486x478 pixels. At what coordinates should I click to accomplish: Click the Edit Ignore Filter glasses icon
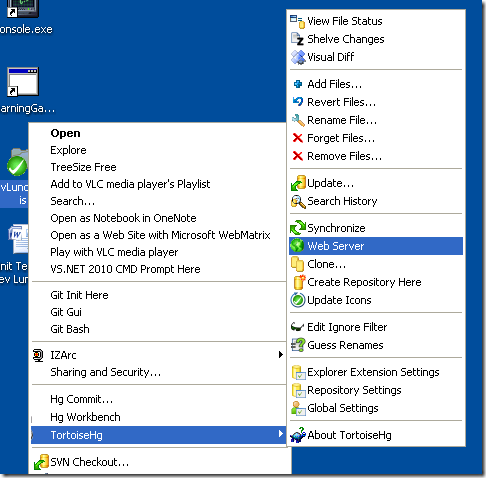pos(297,327)
